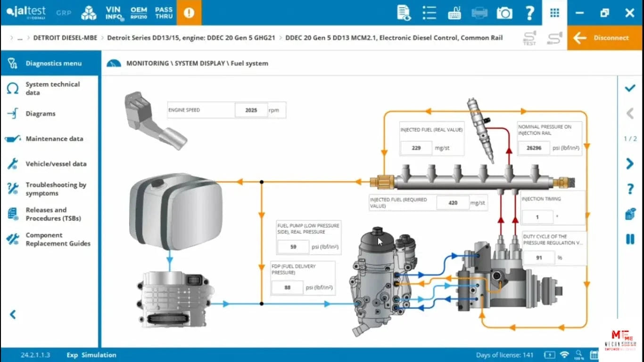Click the engine speed value 2025
Image resolution: width=644 pixels, height=362 pixels.
251,110
